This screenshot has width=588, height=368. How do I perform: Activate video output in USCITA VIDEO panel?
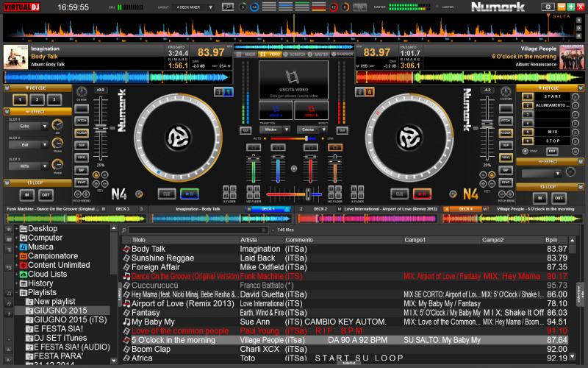coord(293,80)
